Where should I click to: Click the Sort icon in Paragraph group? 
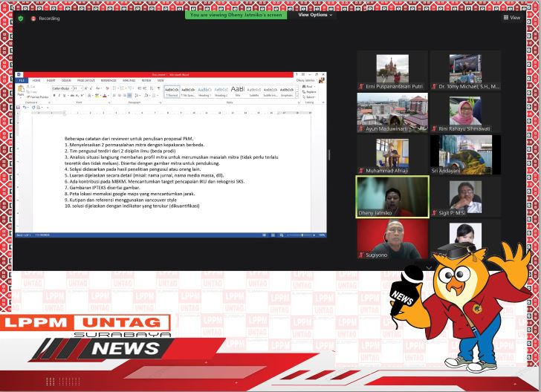coord(152,88)
